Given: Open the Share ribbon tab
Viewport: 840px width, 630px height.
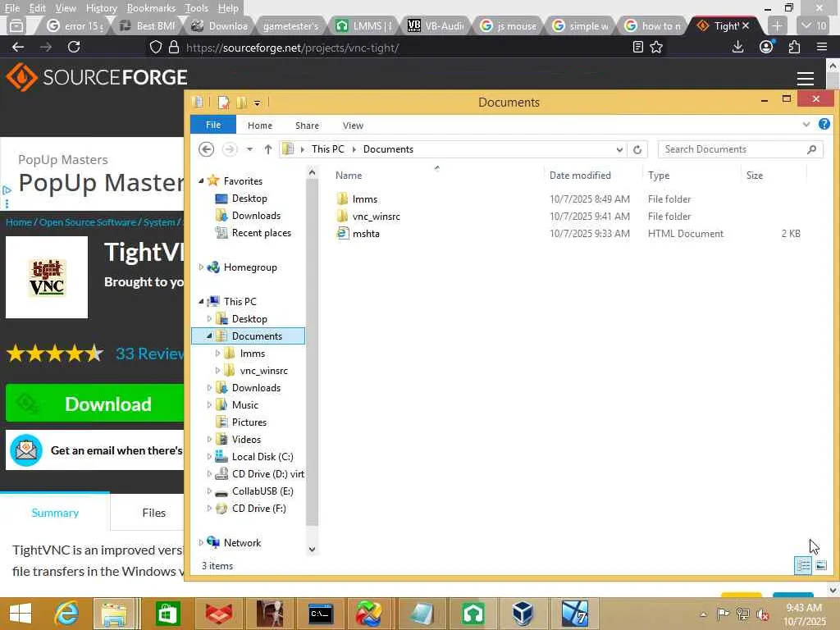Looking at the screenshot, I should tap(307, 126).
